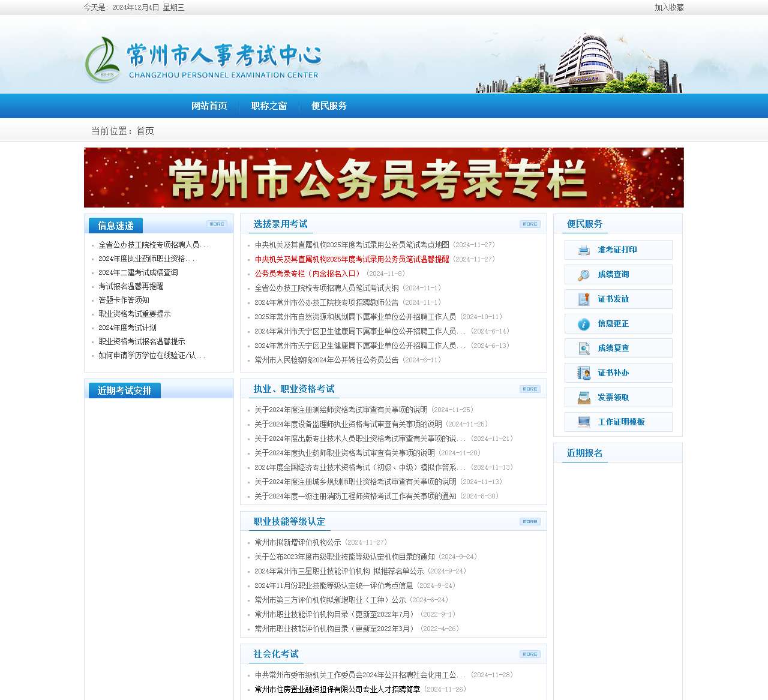Click the green leaf site logo
This screenshot has width=768, height=700.
pyautogui.click(x=103, y=59)
